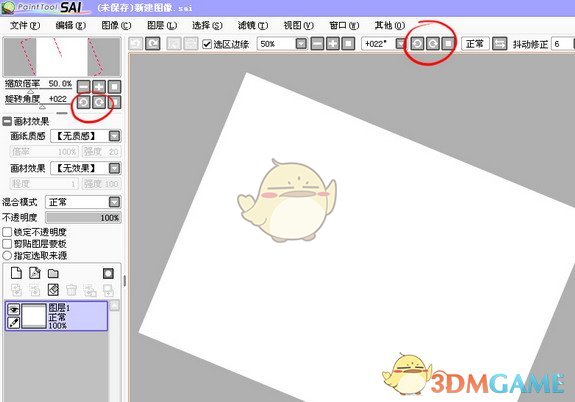Click the greyed deselect icon left of 选区边缘

pyautogui.click(x=174, y=44)
